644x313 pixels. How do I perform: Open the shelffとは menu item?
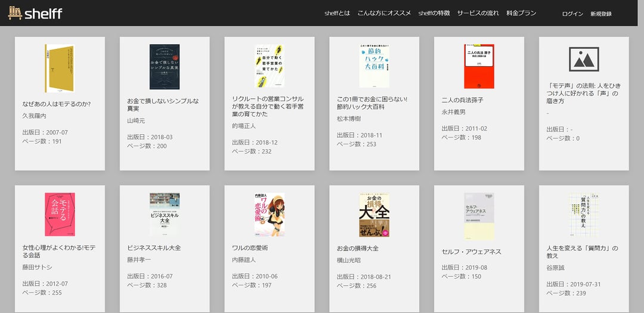point(337,13)
